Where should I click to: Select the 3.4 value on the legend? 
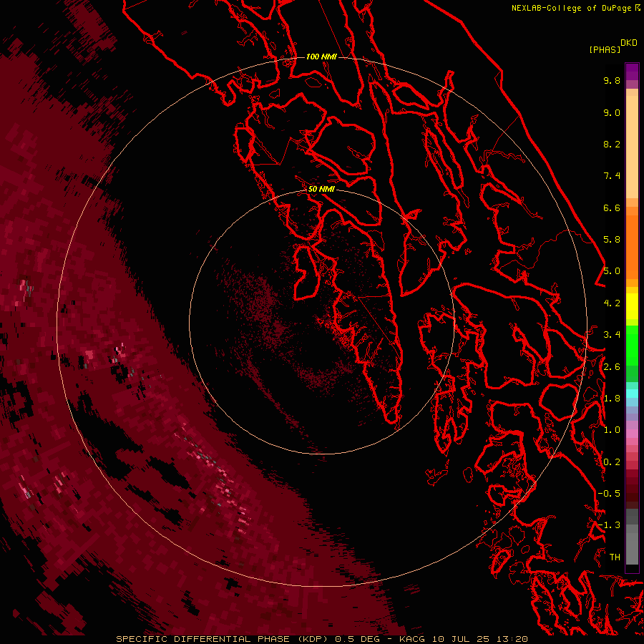tap(612, 335)
